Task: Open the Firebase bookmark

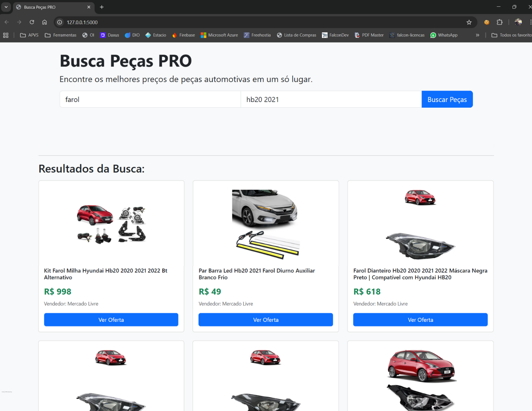Action: pos(183,35)
